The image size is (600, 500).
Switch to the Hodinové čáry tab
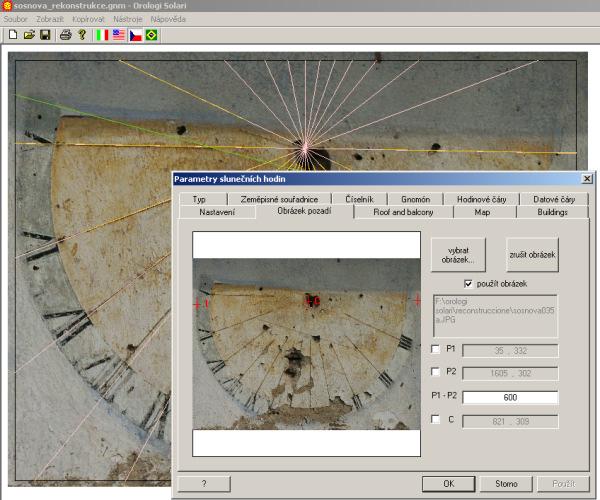pyautogui.click(x=481, y=199)
